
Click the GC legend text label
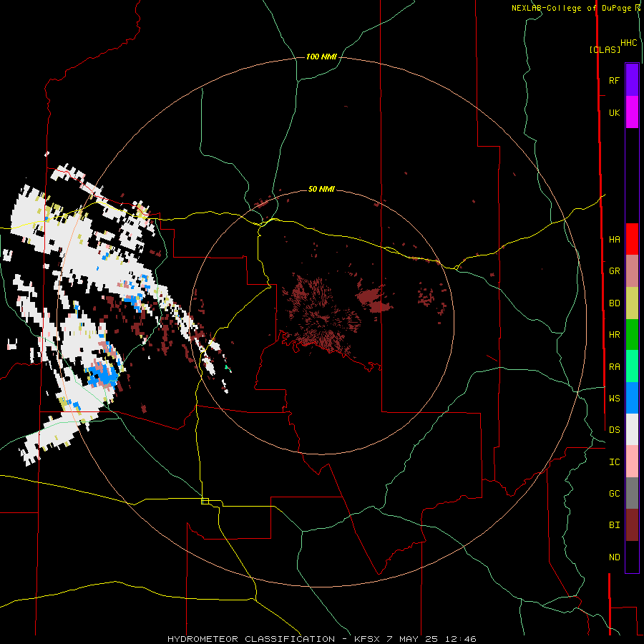pyautogui.click(x=614, y=494)
